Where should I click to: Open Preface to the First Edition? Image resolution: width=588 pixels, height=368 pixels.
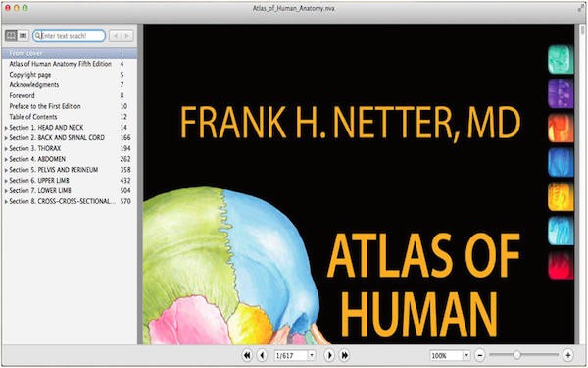coord(45,106)
